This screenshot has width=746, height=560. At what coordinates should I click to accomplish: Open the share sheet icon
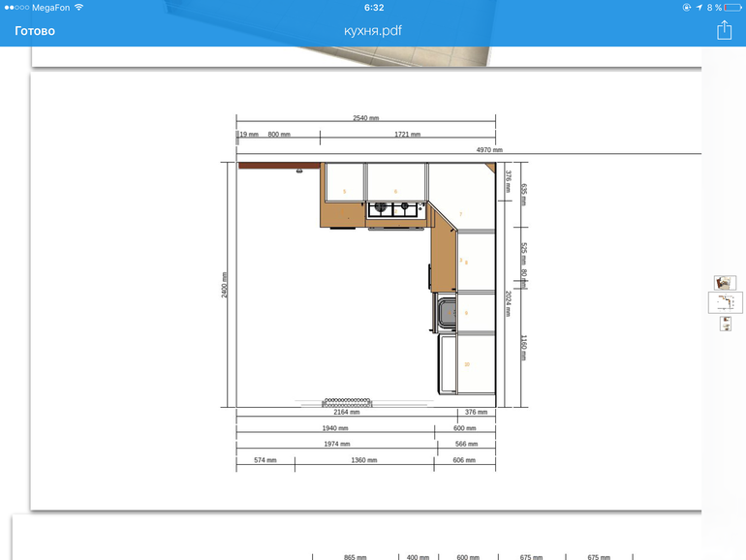click(x=724, y=31)
